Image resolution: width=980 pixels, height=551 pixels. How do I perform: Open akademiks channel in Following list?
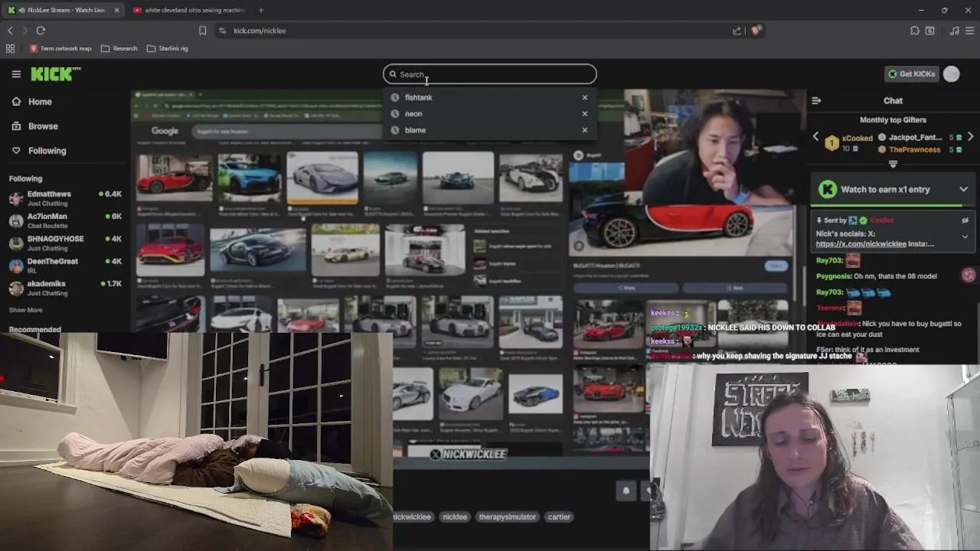click(64, 288)
